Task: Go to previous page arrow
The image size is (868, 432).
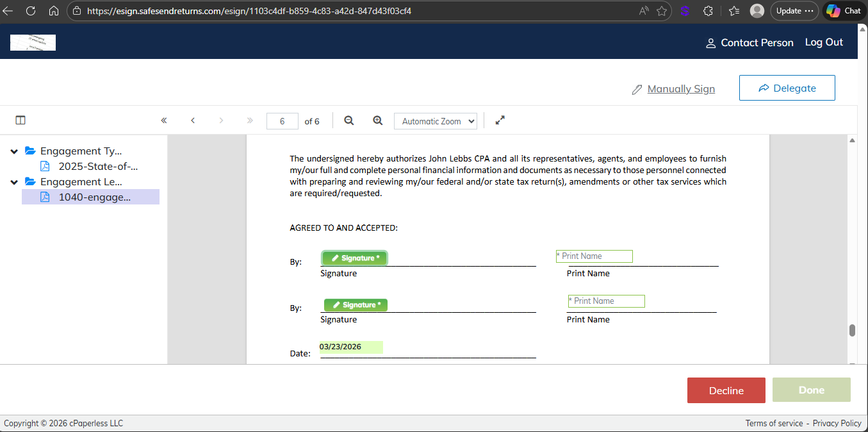Action: tap(193, 120)
